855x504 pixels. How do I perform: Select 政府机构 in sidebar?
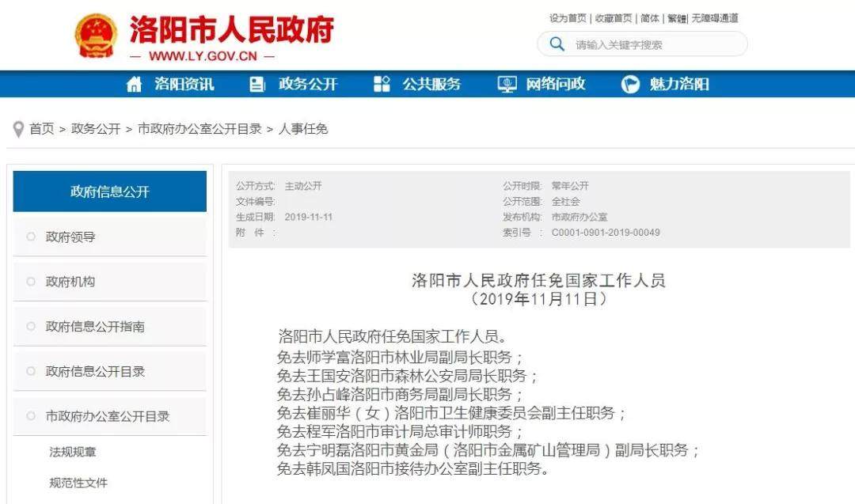tap(70, 282)
